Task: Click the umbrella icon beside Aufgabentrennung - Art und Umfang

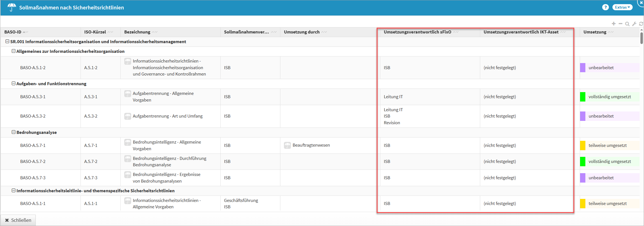Action: (128, 116)
